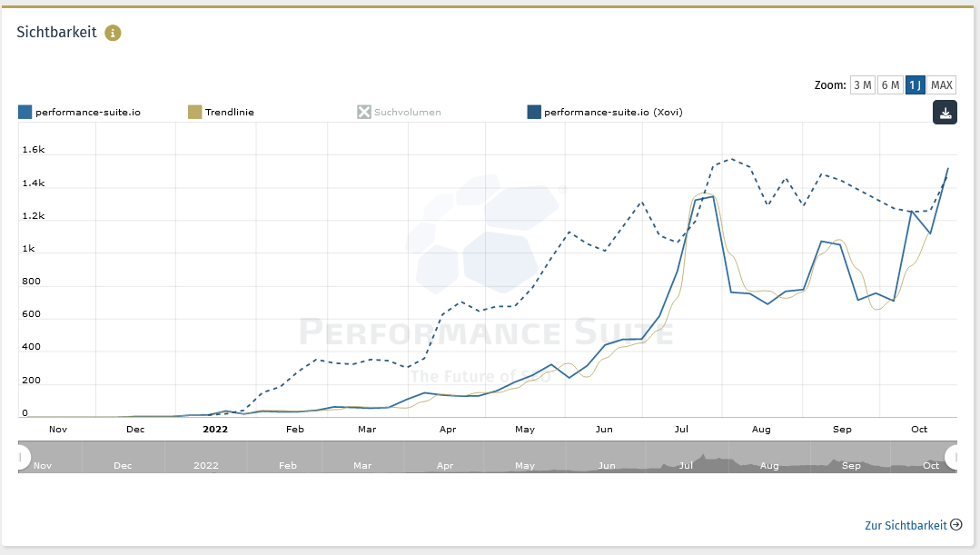Screen dimensions: 980x555
Task: Toggle the Trendlinie legend swatch
Action: click(x=195, y=112)
